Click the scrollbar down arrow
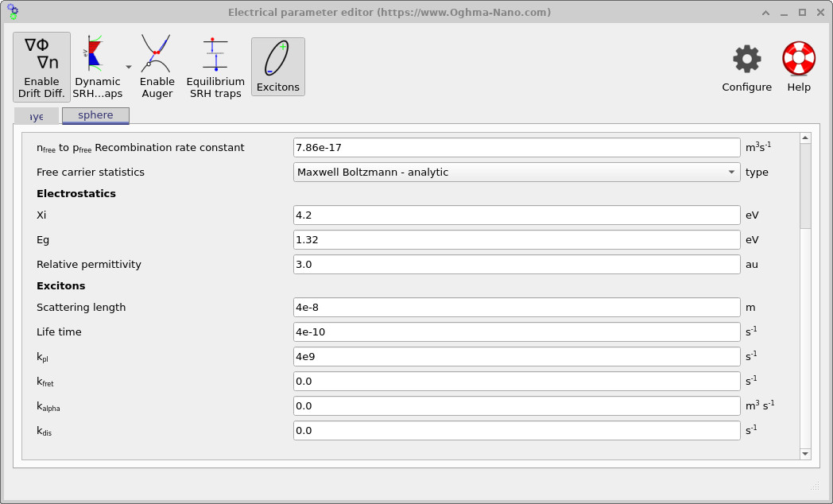Viewport: 833px width, 504px height. tap(805, 453)
